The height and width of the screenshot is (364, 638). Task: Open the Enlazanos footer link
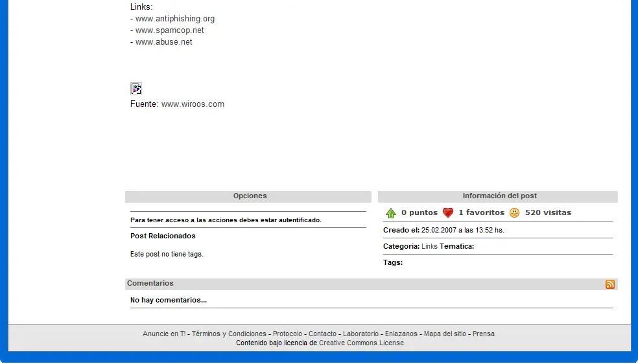click(x=401, y=334)
